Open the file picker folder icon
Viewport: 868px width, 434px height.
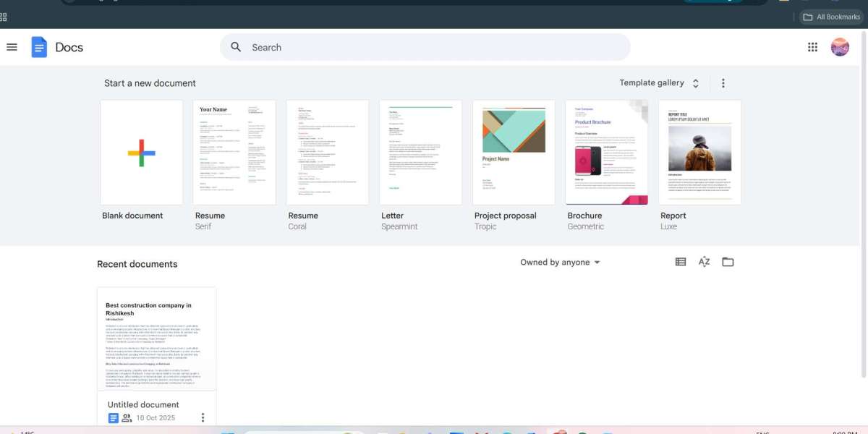click(x=728, y=262)
